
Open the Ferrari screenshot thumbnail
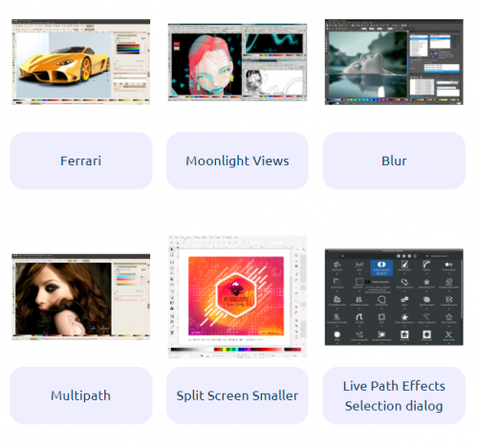tap(80, 62)
